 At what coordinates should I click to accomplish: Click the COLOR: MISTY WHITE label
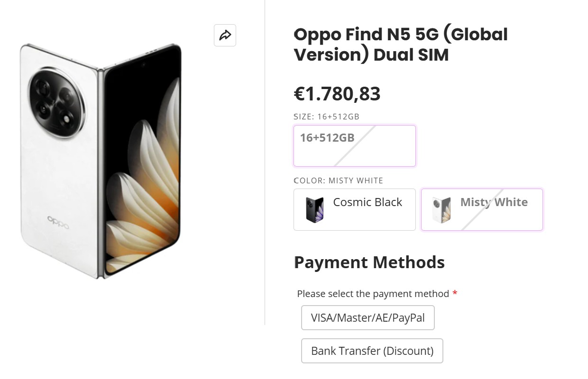click(338, 180)
